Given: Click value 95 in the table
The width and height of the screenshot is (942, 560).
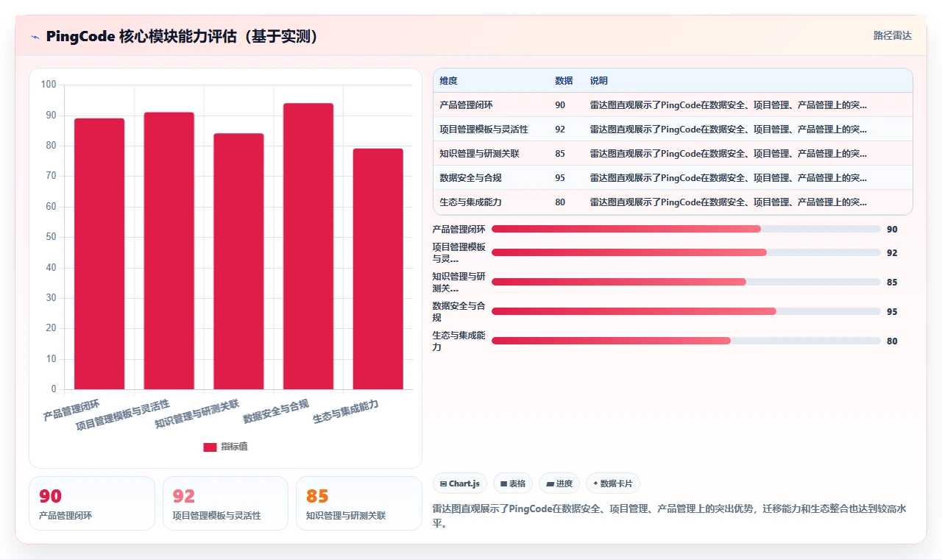Looking at the screenshot, I should (x=560, y=178).
